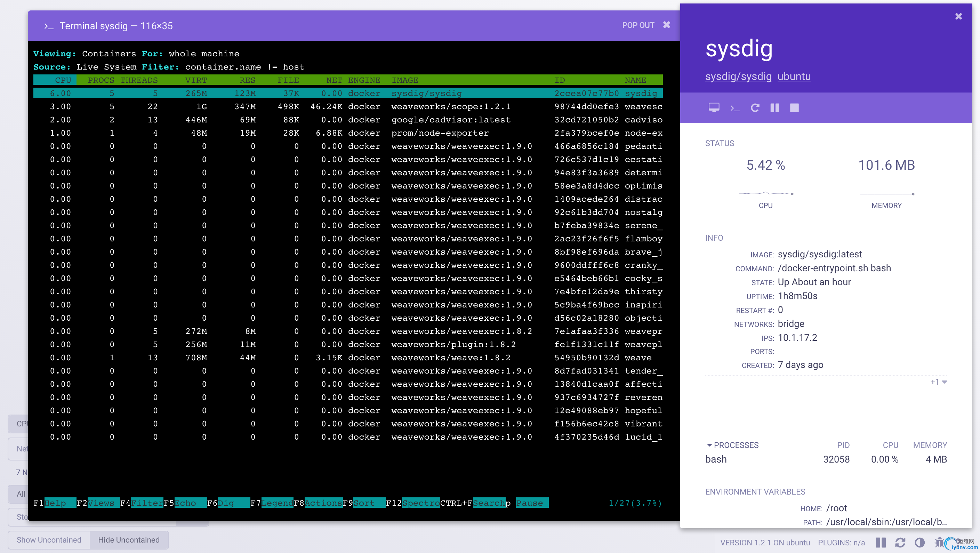The image size is (980, 553).
Task: Click container ID 2ccea07c77b0 cell
Action: 586,93
